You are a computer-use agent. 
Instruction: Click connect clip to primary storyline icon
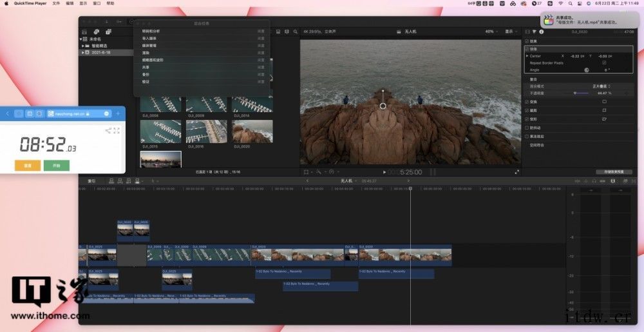tap(111, 181)
